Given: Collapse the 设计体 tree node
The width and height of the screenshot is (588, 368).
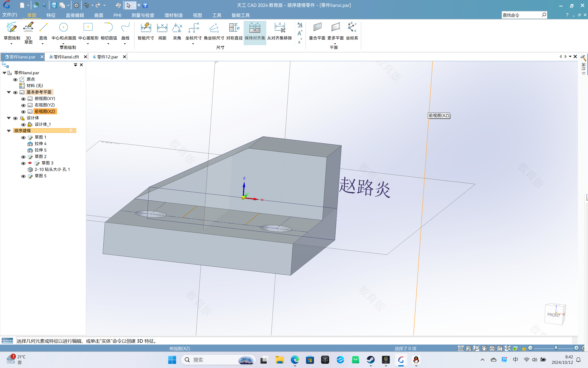Looking at the screenshot, I should (9, 118).
